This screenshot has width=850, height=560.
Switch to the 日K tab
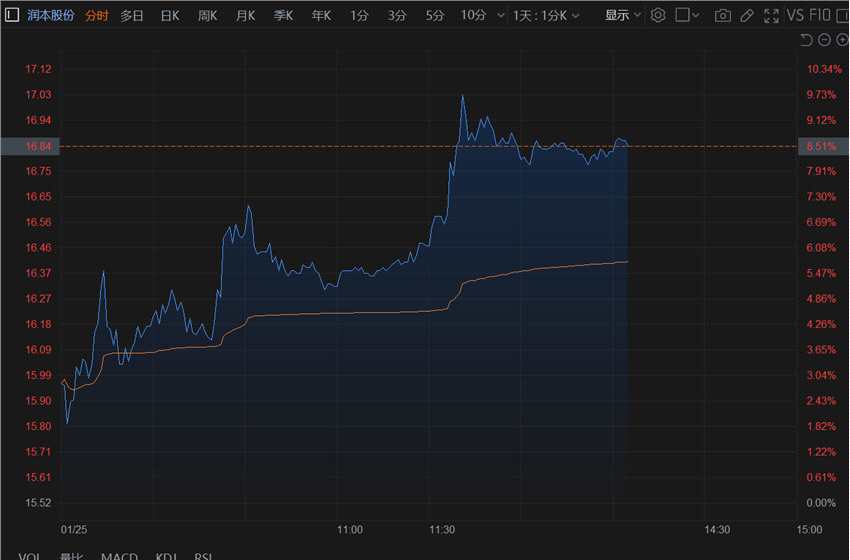[x=170, y=15]
